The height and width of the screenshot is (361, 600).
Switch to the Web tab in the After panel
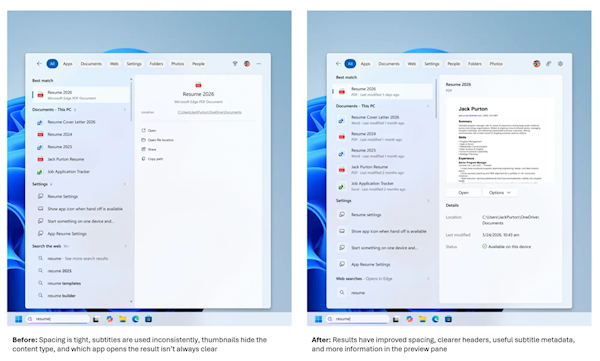(x=412, y=64)
